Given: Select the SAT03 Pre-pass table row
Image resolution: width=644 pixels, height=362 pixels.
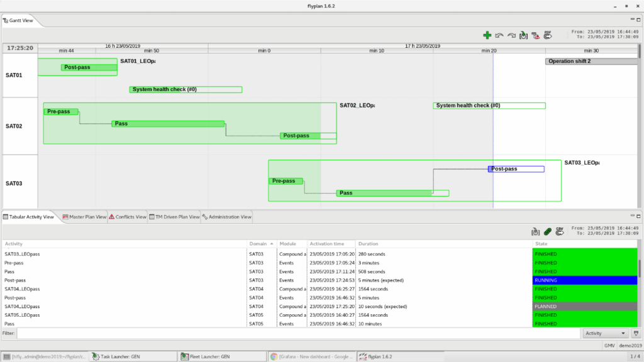Looking at the screenshot, I should [x=319, y=263].
